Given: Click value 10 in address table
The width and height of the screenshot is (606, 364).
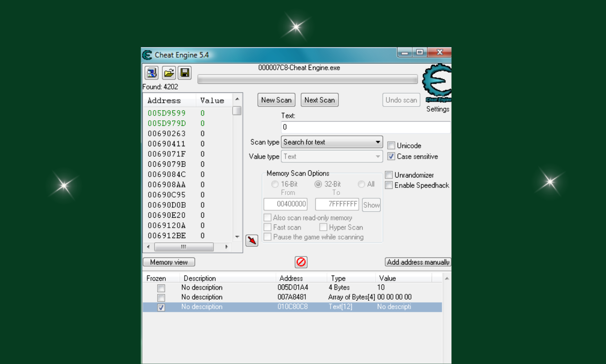Looking at the screenshot, I should click(381, 287).
